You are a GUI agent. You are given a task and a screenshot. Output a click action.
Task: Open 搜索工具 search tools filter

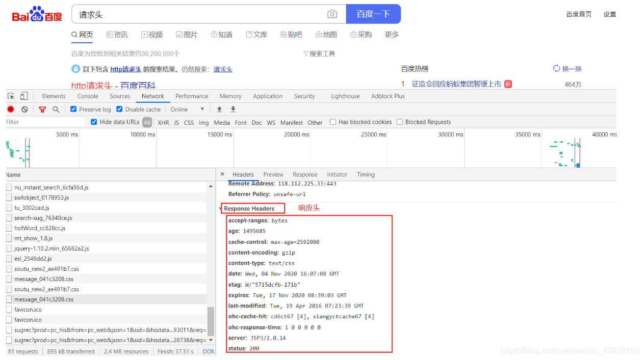319,54
